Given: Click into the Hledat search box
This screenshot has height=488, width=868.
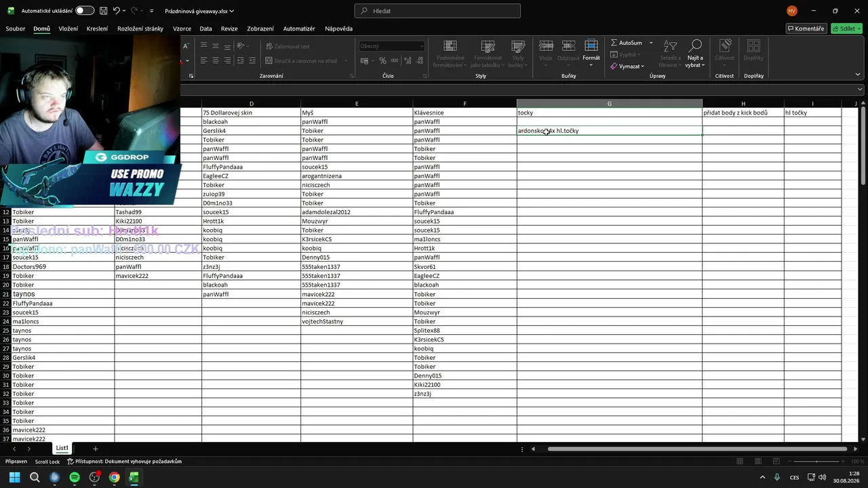Looking at the screenshot, I should (437, 11).
